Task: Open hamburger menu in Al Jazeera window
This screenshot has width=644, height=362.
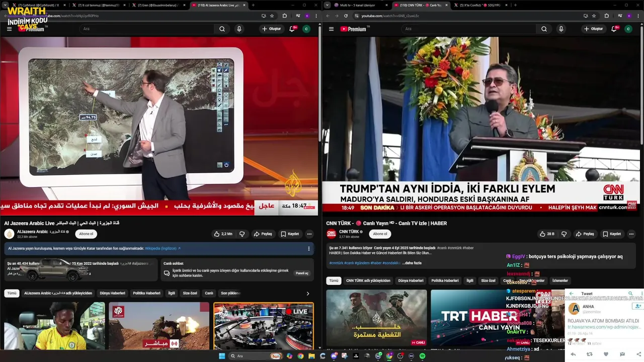Action: tap(9, 29)
